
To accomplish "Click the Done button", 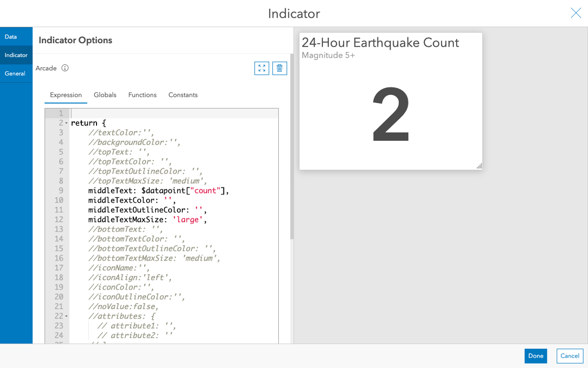I will click(x=536, y=356).
